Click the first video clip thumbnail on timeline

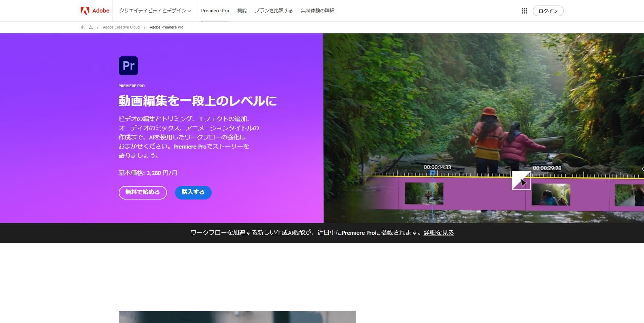(424, 193)
